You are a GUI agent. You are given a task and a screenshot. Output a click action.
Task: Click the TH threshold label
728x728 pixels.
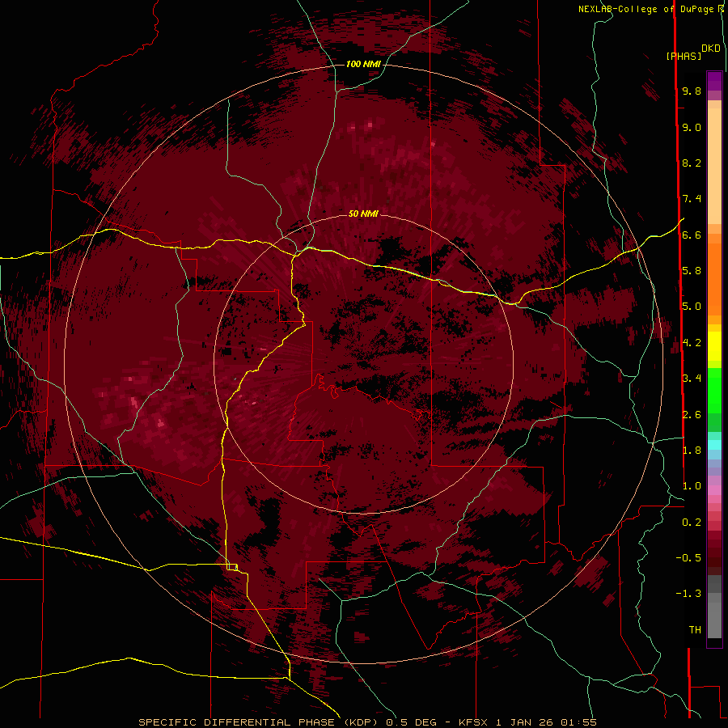695,630
